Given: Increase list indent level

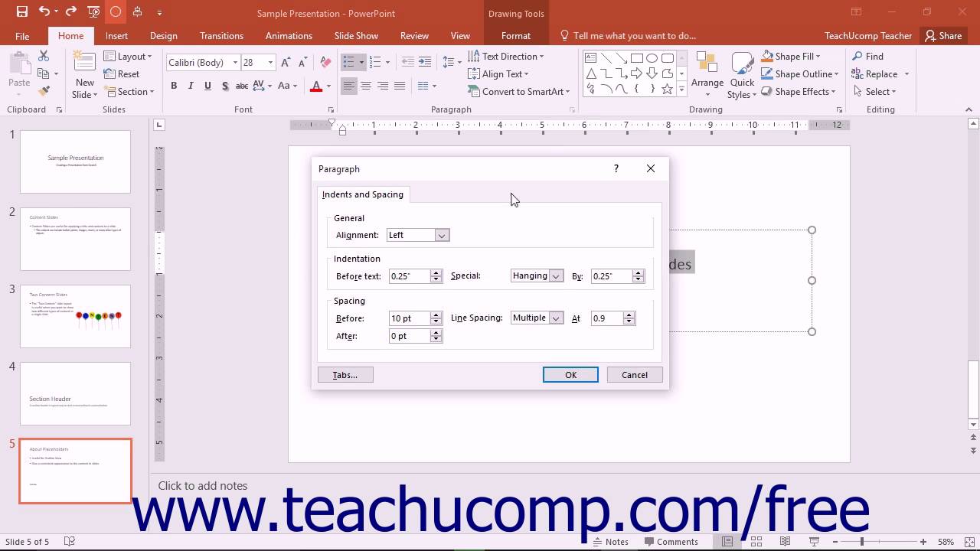Looking at the screenshot, I should [426, 62].
